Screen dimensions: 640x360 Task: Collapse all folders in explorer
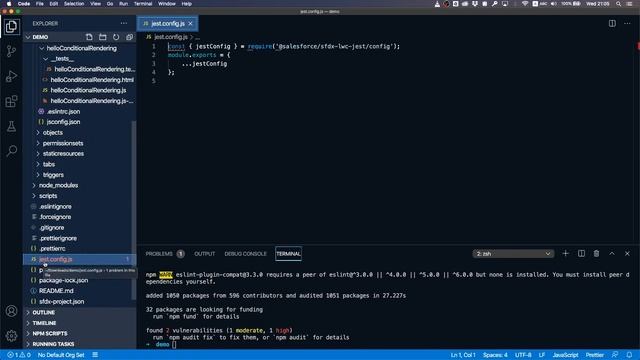129,37
